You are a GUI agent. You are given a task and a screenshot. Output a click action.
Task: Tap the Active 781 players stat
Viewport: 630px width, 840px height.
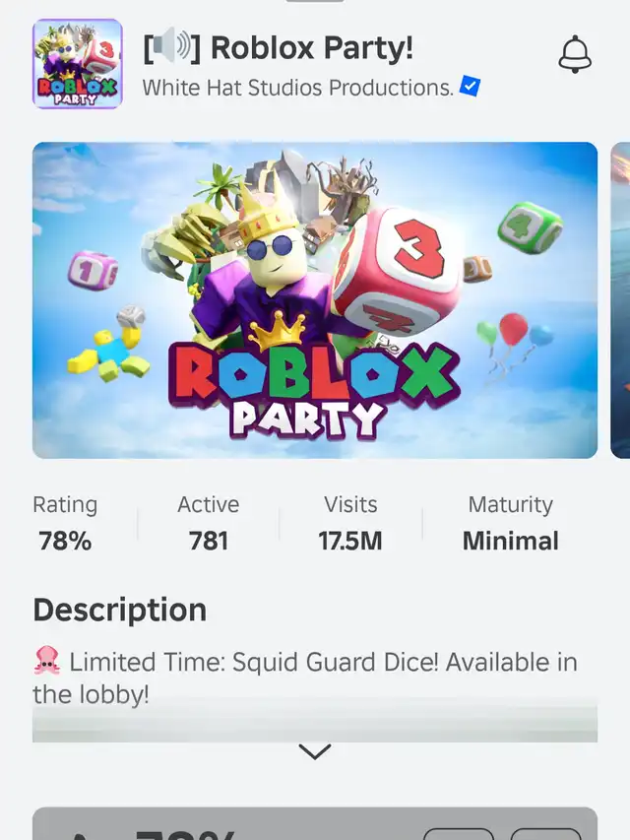click(x=209, y=523)
